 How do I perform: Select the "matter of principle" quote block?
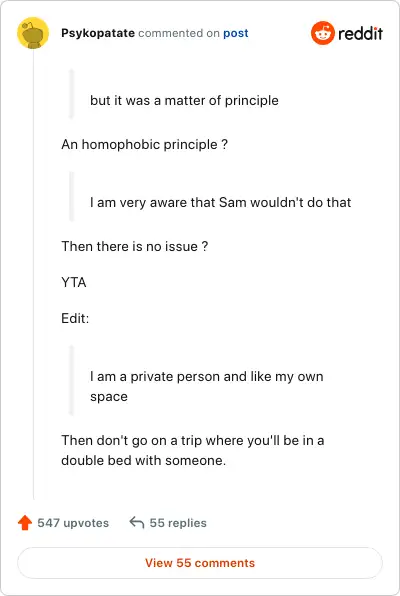coord(184,100)
